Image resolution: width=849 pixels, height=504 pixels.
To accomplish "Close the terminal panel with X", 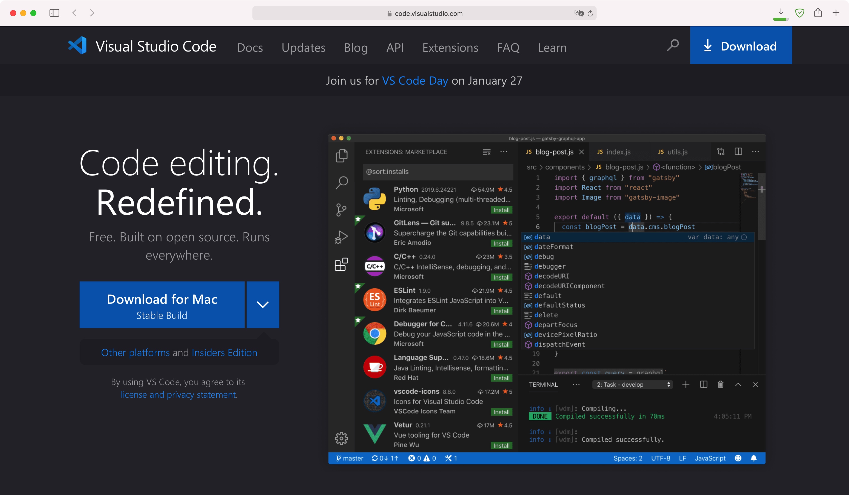I will pyautogui.click(x=756, y=385).
